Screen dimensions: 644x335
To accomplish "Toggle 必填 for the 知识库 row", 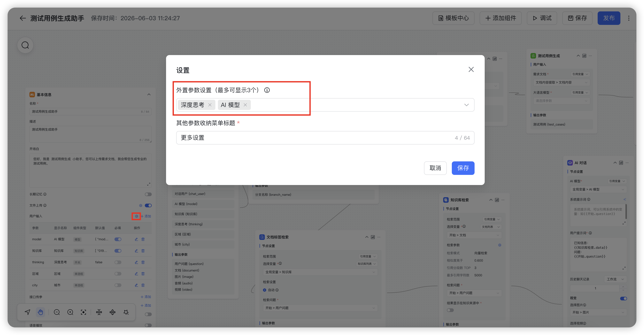I will click(118, 251).
